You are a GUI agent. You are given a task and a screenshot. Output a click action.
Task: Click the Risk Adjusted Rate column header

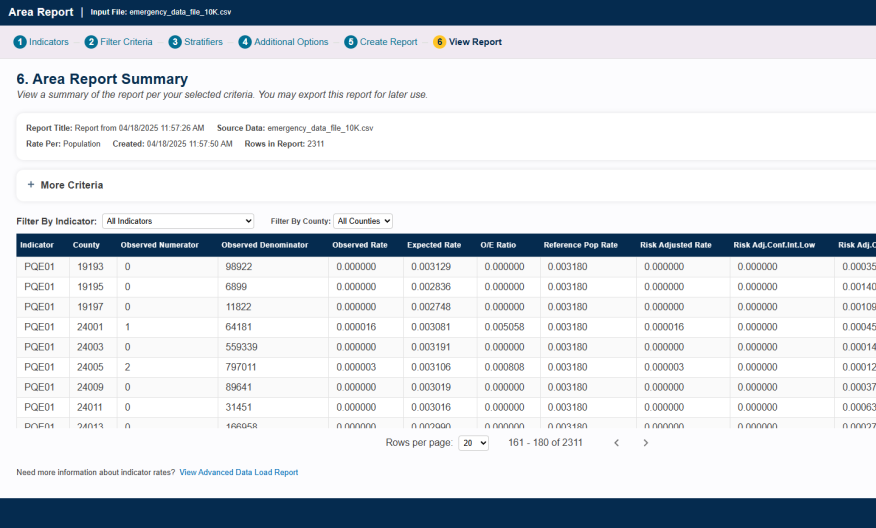click(x=675, y=245)
